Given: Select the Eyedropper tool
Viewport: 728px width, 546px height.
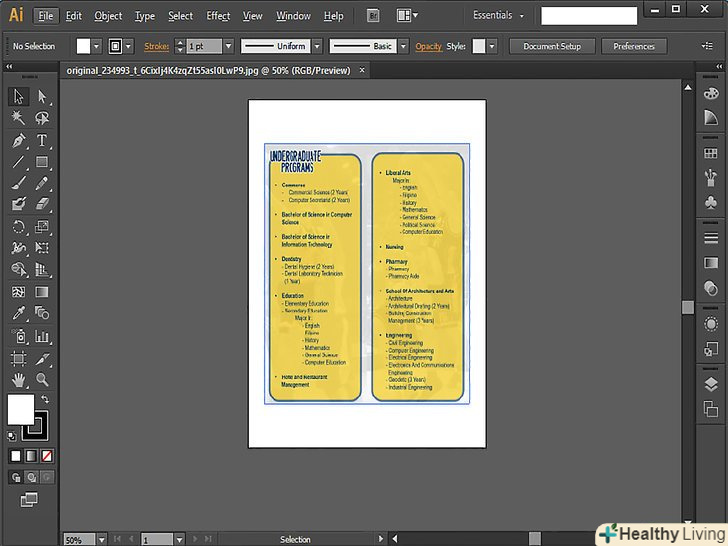Looking at the screenshot, I should 18,314.
